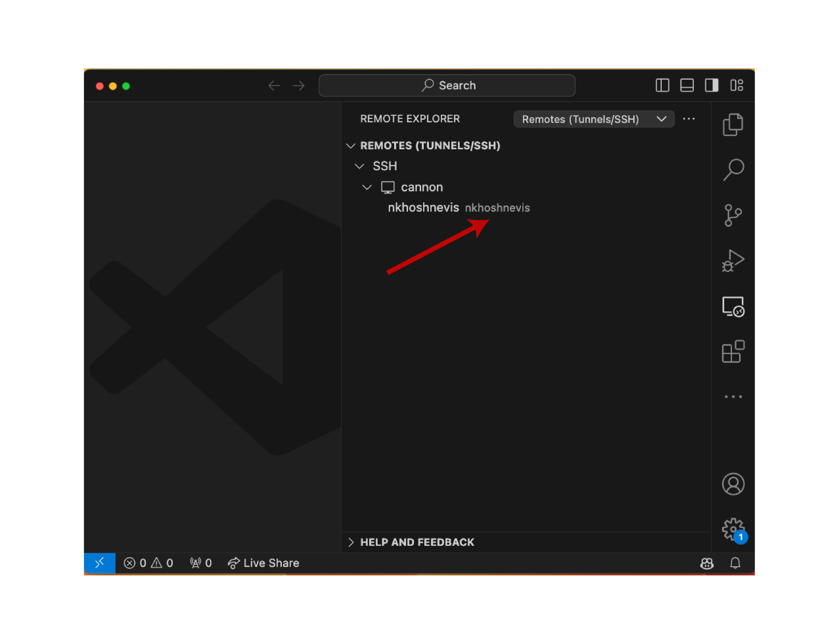Open the Explorer view icon
The width and height of the screenshot is (839, 644).
point(733,125)
